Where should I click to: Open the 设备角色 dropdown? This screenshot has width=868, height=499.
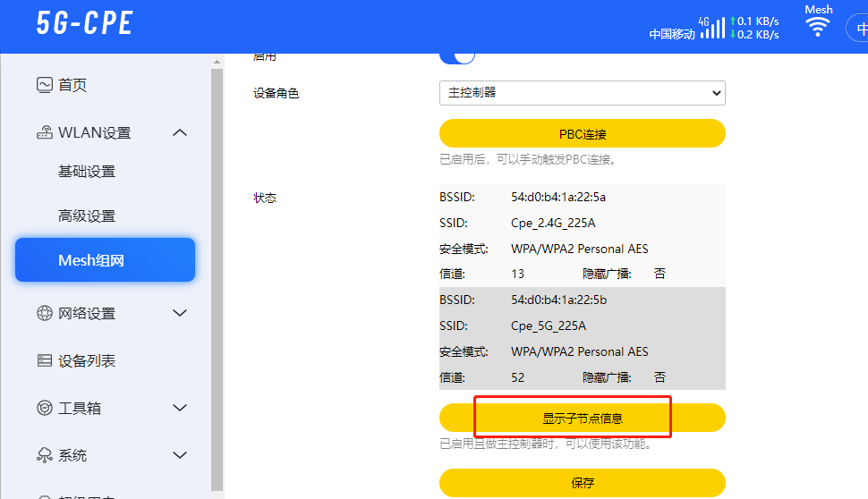[582, 93]
